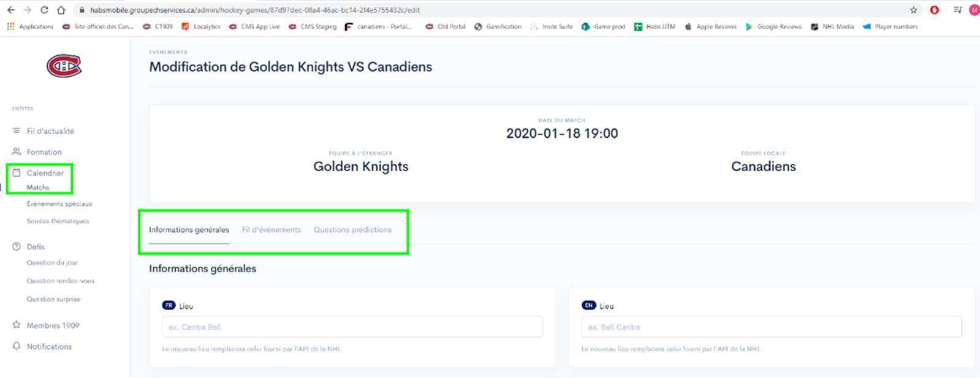Click the English Lieu input field

click(771, 327)
